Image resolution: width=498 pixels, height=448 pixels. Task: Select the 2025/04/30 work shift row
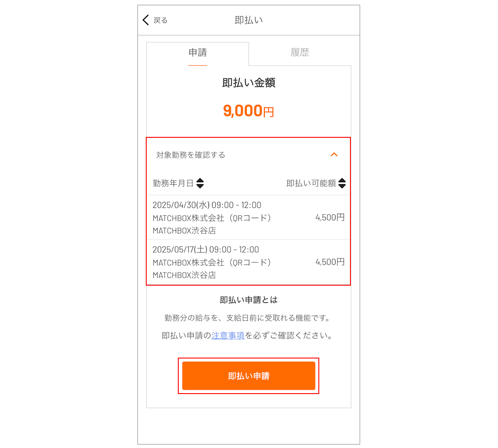click(249, 217)
